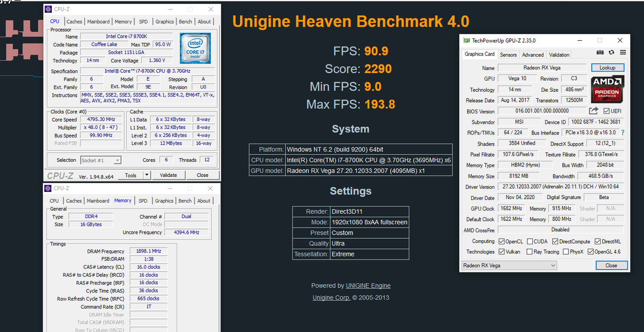Expand the Tools dropdown arrow in CPU-Z
The image size is (644, 332).
(x=146, y=175)
